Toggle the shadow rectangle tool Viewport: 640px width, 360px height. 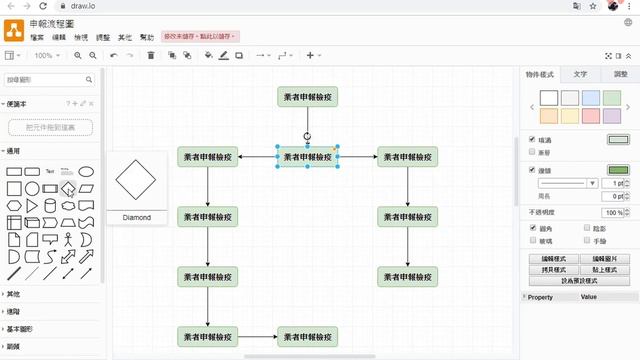pyautogui.click(x=239, y=56)
